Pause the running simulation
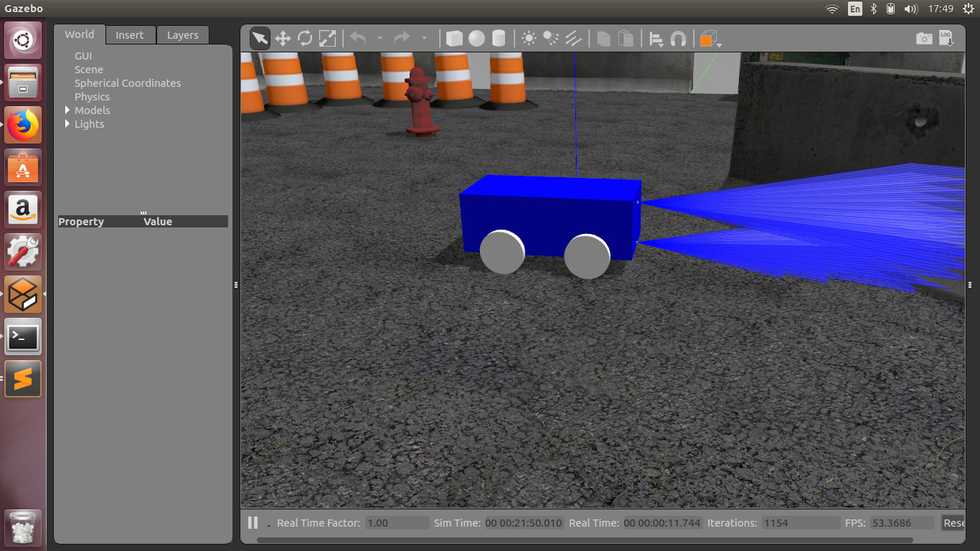 (253, 522)
